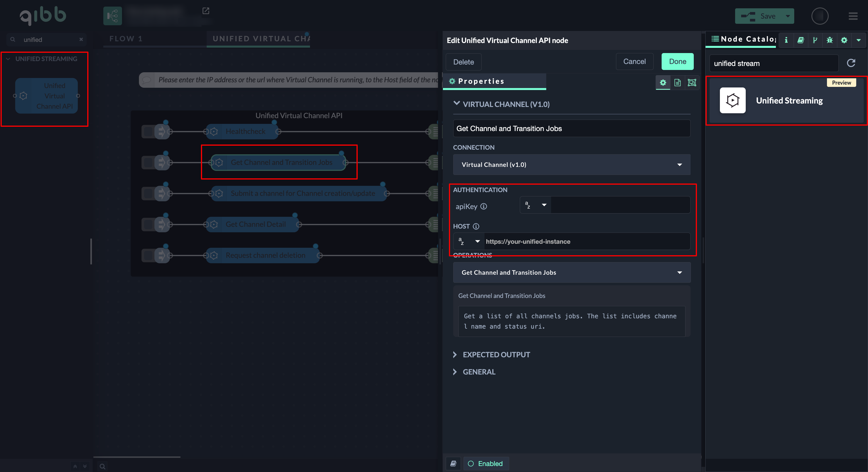Refresh the node catalog list
Image resolution: width=868 pixels, height=472 pixels.
[x=851, y=63]
